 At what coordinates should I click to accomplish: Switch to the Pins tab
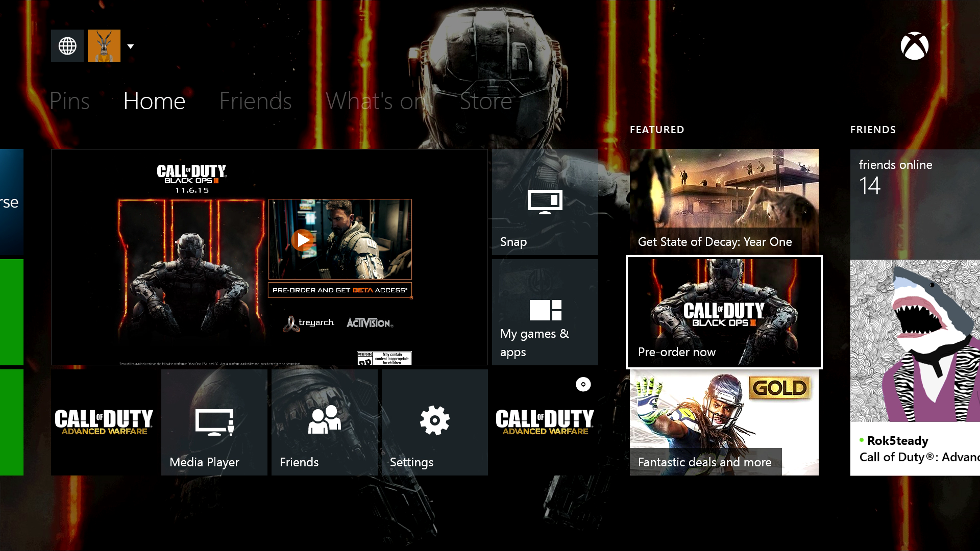tap(69, 101)
